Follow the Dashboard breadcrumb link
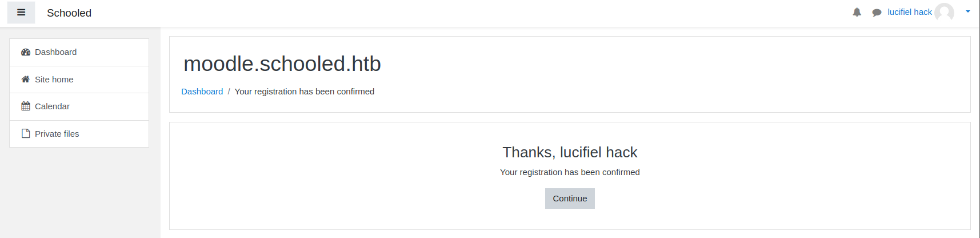Screen dimensions: 980x238 (202, 92)
